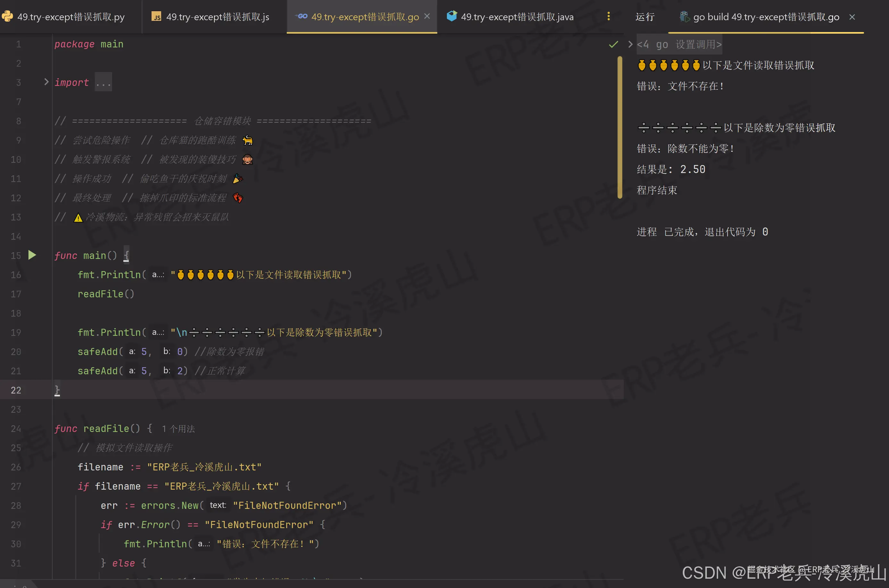The width and height of the screenshot is (889, 588).
Task: Switch to the 49.try-except错误抓取.py tab
Action: coord(71,16)
